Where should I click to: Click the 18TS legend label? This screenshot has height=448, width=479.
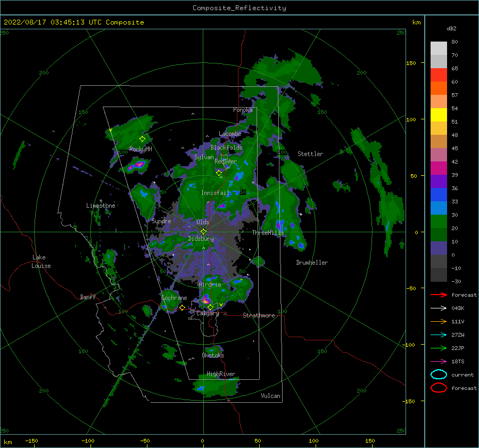tap(458, 362)
